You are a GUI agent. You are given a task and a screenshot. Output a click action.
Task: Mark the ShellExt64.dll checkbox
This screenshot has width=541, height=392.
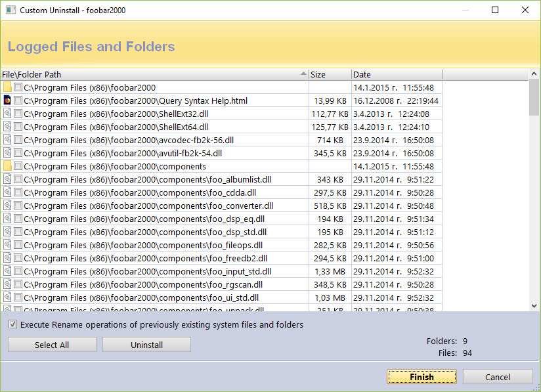(x=18, y=127)
